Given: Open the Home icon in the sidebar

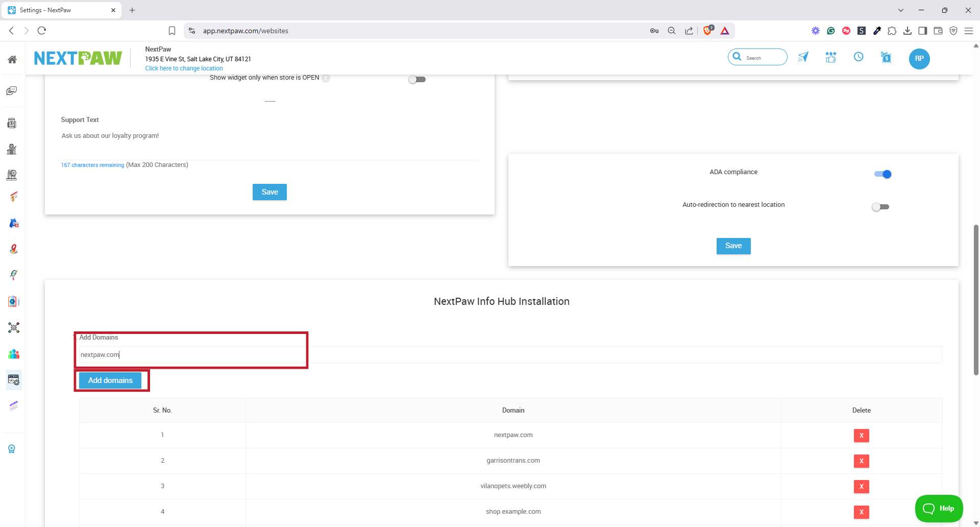Looking at the screenshot, I should point(12,59).
